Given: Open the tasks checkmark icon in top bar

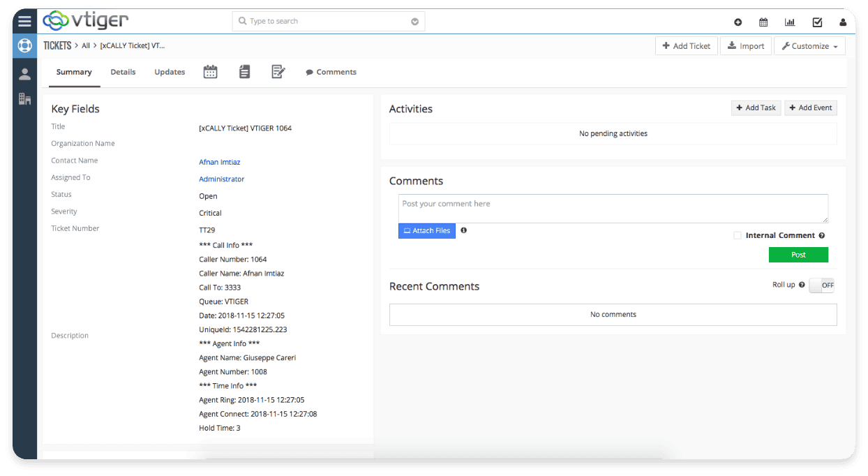Looking at the screenshot, I should pos(817,22).
